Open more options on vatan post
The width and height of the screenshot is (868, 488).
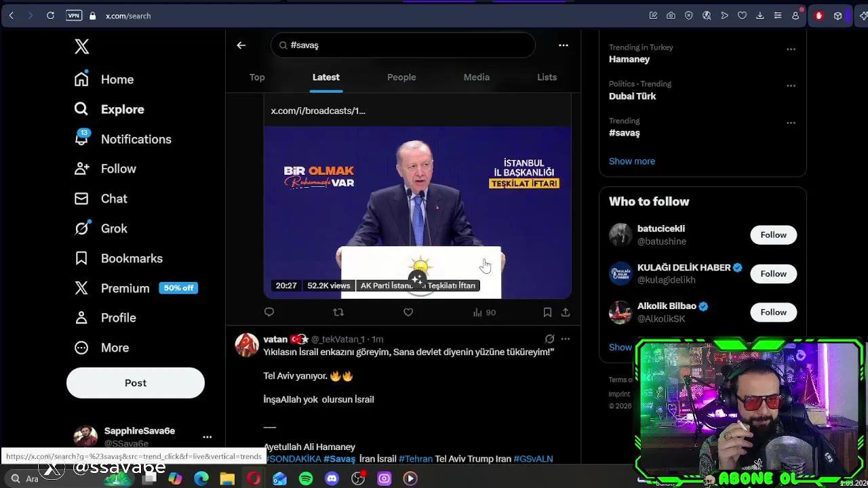[566, 339]
